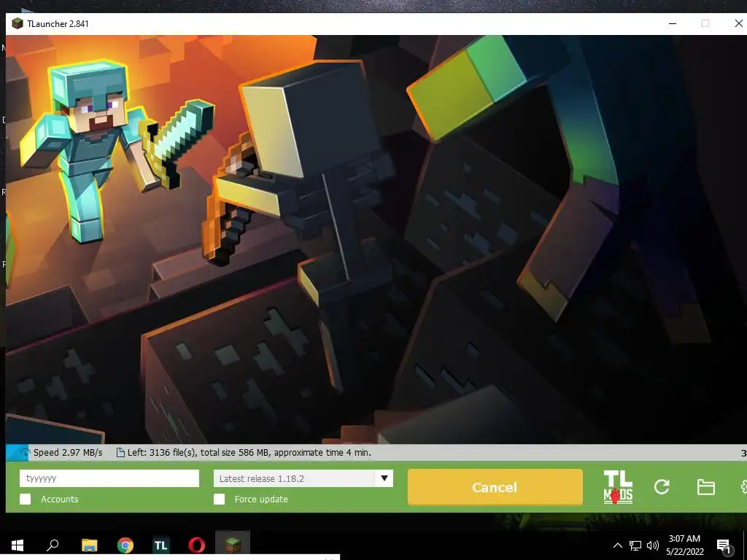Close the TLauncher window
The width and height of the screenshot is (747, 560).
[738, 23]
